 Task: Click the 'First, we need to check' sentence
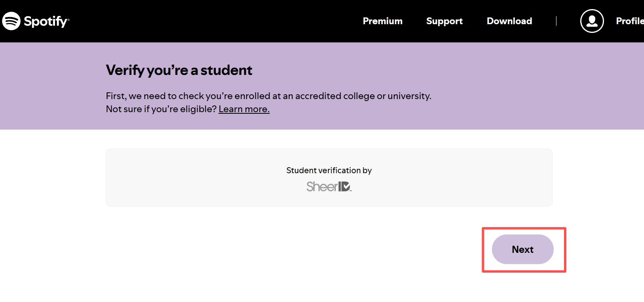tap(269, 96)
